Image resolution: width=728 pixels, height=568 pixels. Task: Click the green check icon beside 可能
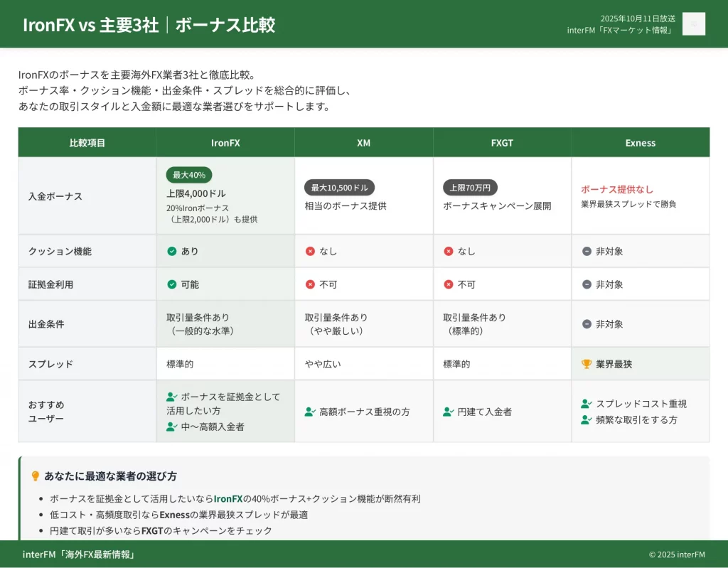(172, 284)
